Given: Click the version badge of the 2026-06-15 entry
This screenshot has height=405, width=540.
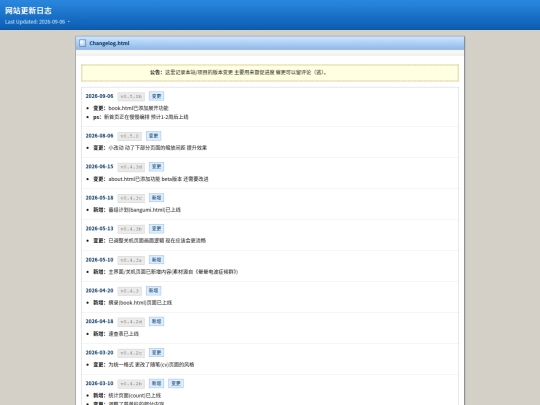Looking at the screenshot, I should [131, 167].
